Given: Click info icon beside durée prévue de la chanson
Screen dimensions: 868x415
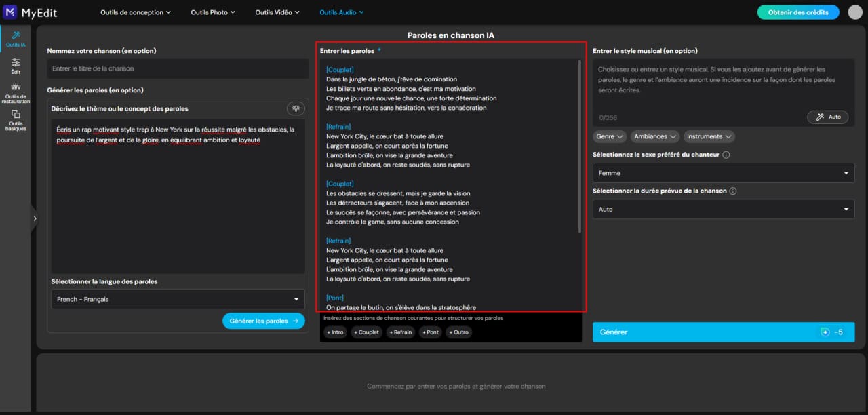Looking at the screenshot, I should (732, 191).
